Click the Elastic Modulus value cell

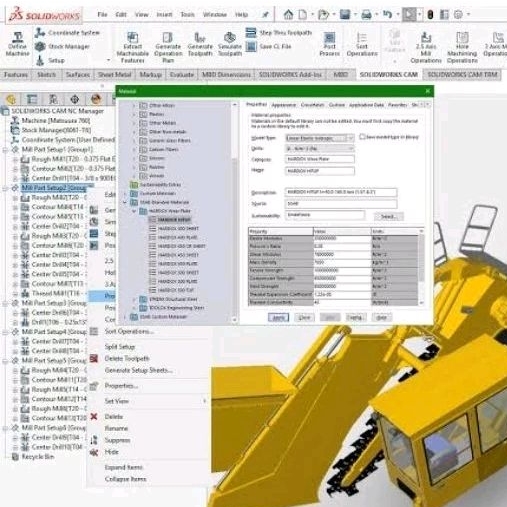[x=342, y=238]
